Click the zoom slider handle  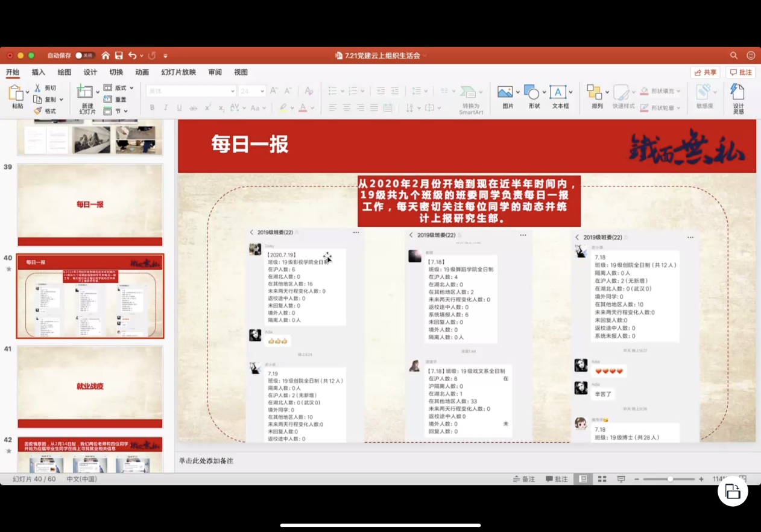(670, 479)
